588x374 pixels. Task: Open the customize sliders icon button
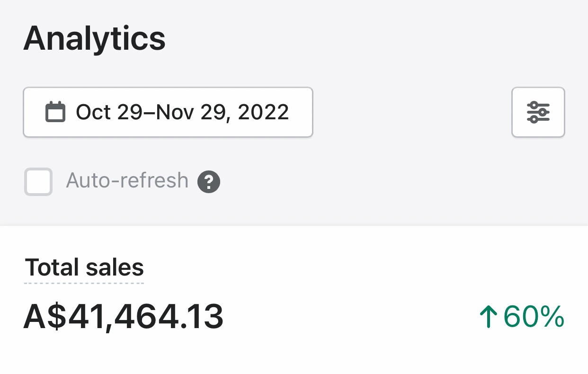(x=538, y=112)
